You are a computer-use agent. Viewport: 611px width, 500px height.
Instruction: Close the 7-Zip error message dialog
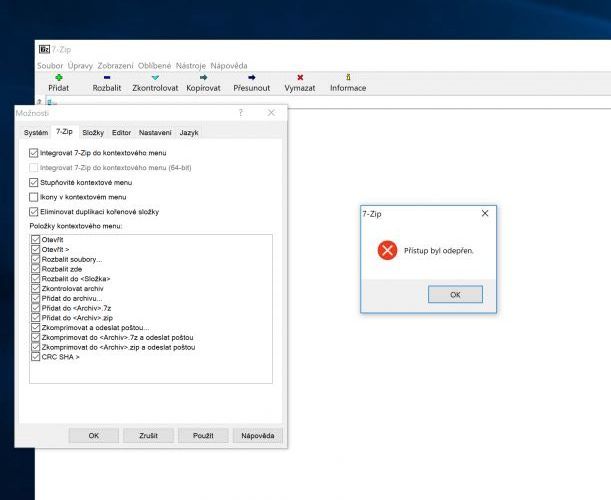tap(485, 213)
